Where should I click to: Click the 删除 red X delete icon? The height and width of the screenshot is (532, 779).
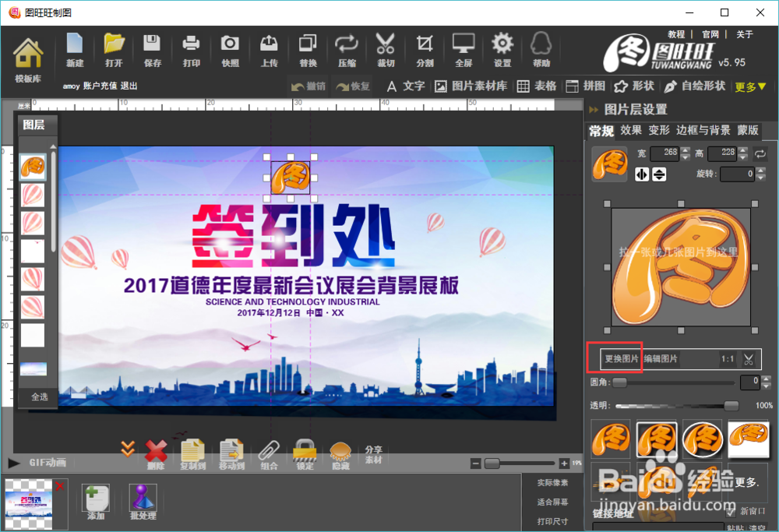click(x=156, y=455)
